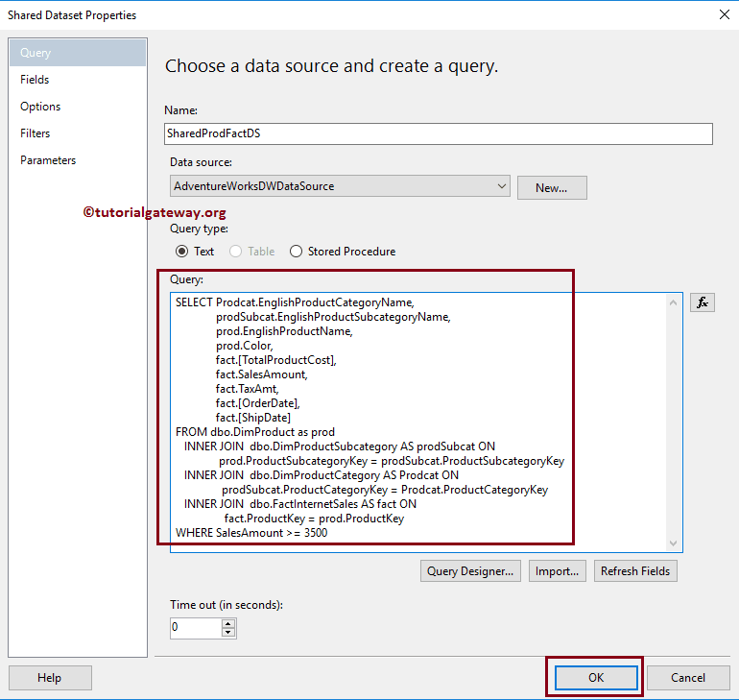Open the Query Designer
This screenshot has height=700, width=739.
coord(470,570)
